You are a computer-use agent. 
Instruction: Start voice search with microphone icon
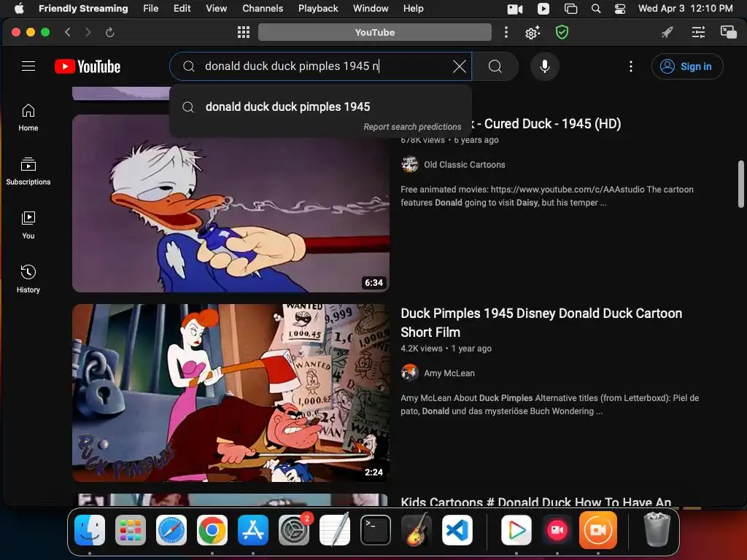tap(544, 66)
